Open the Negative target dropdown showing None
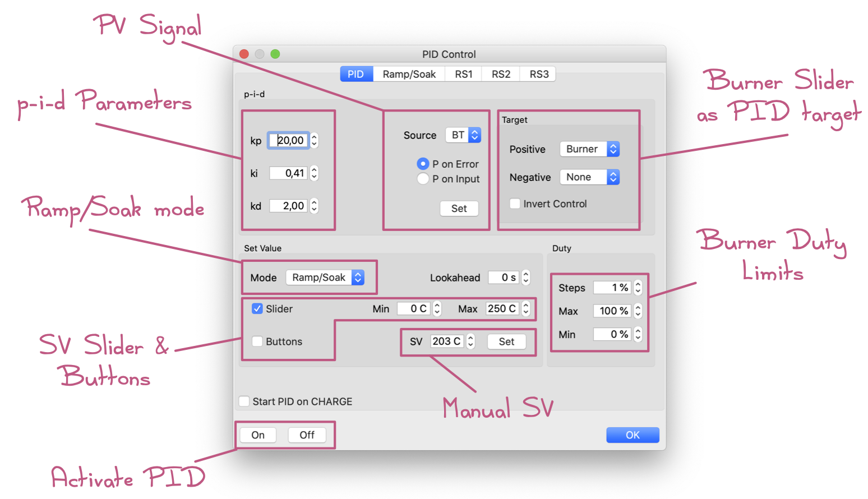Viewport: 868px width, 499px height. coord(589,177)
